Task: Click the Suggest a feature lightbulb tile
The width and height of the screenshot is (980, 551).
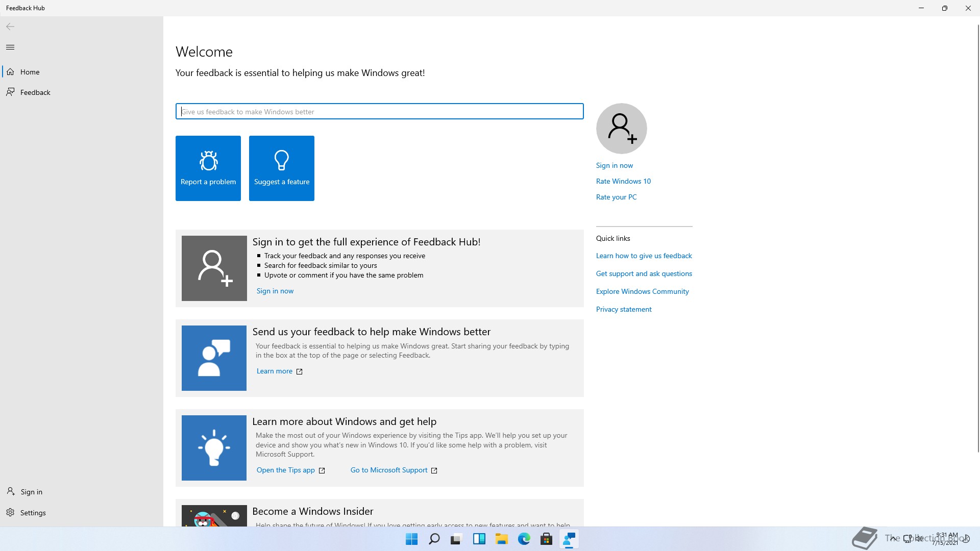Action: (x=281, y=168)
